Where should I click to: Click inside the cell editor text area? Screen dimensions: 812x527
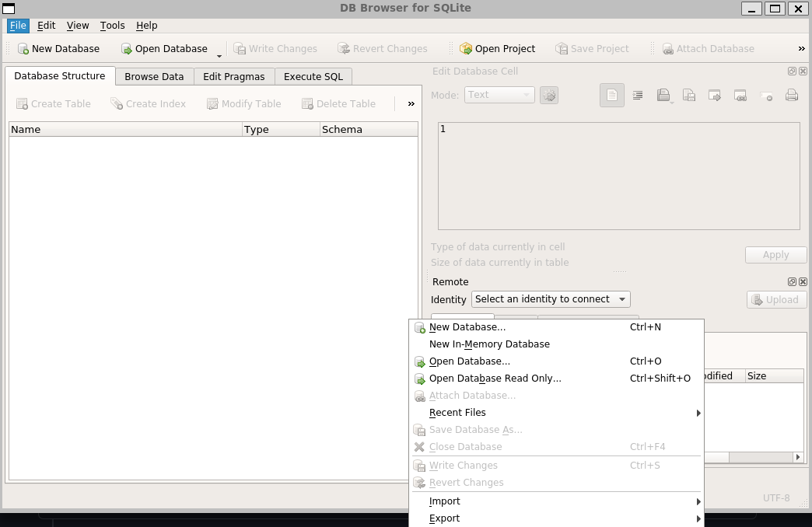tap(618, 175)
